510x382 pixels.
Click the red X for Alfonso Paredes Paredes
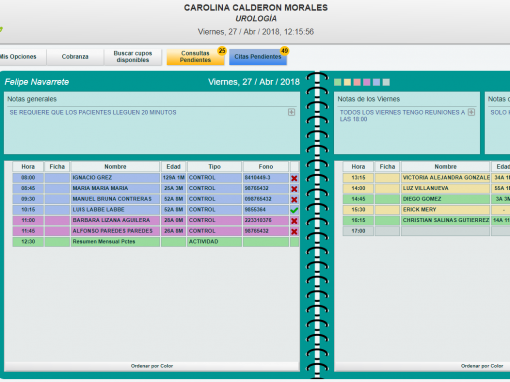tap(294, 231)
